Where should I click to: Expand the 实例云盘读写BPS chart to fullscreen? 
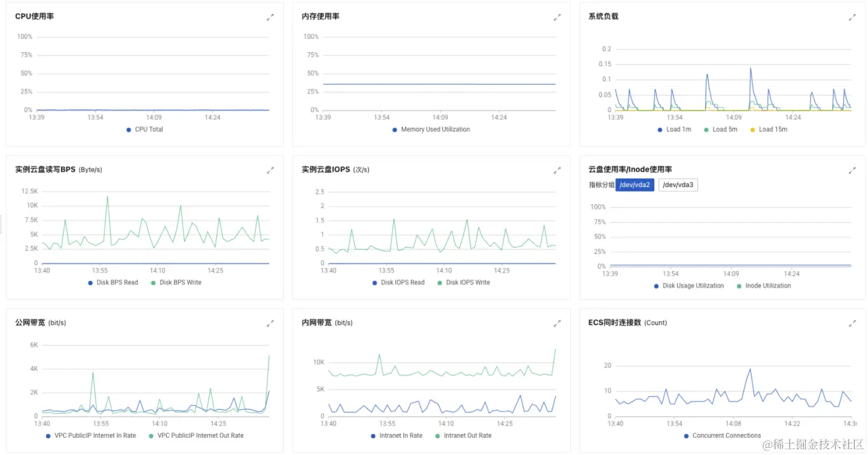tap(270, 170)
